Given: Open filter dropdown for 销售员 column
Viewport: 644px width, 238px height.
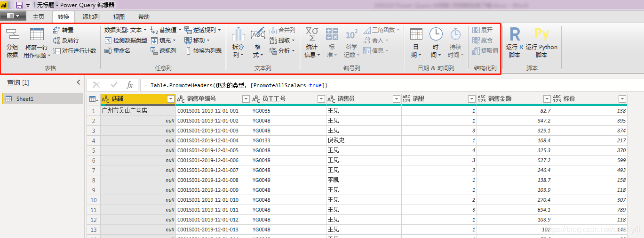Looking at the screenshot, I should tap(397, 99).
